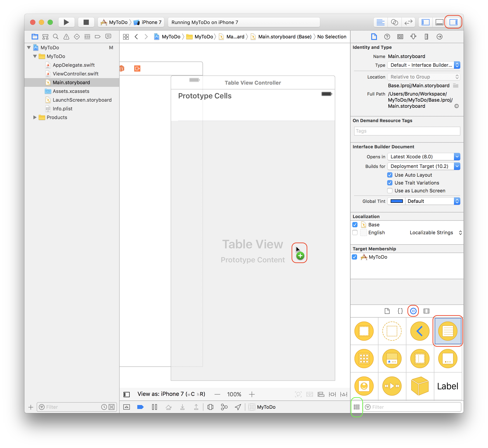This screenshot has width=488, height=448.
Task: Select the Navigation Controller object
Action: coord(420,331)
